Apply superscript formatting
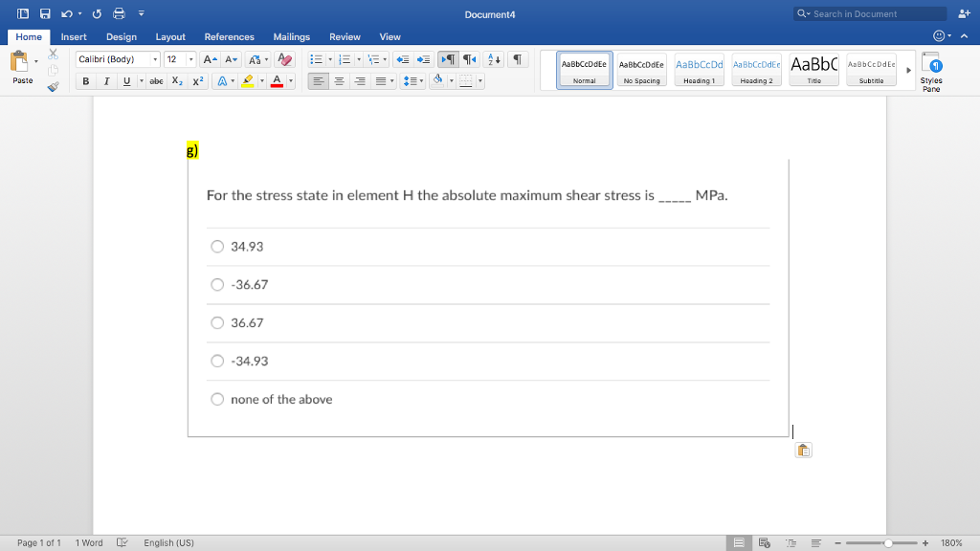Viewport: 980px width, 551px height. click(198, 81)
